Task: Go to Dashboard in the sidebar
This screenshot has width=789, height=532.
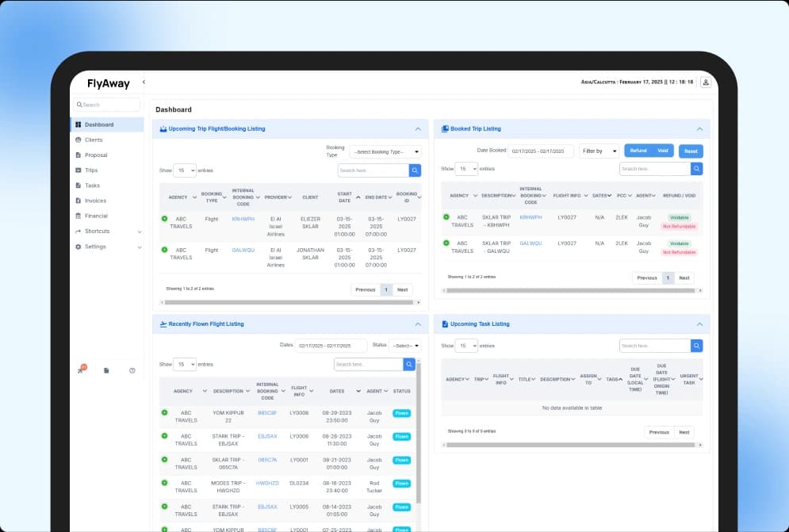Action: (x=107, y=124)
